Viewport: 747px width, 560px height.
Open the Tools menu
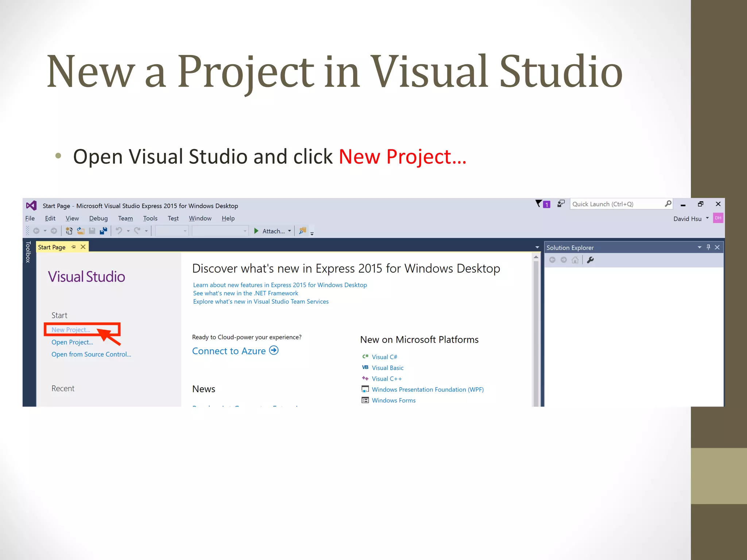click(x=150, y=218)
